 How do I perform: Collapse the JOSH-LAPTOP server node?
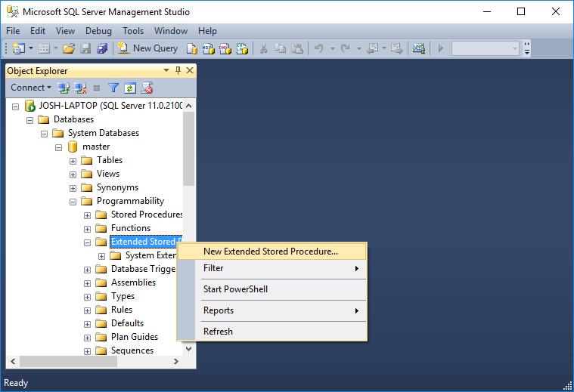(15, 106)
